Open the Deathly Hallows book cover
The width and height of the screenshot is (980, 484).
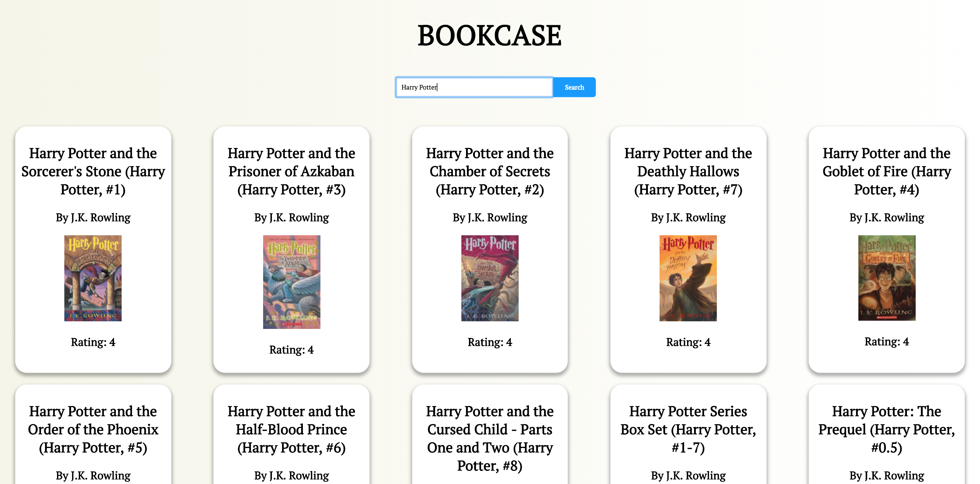[x=688, y=278]
